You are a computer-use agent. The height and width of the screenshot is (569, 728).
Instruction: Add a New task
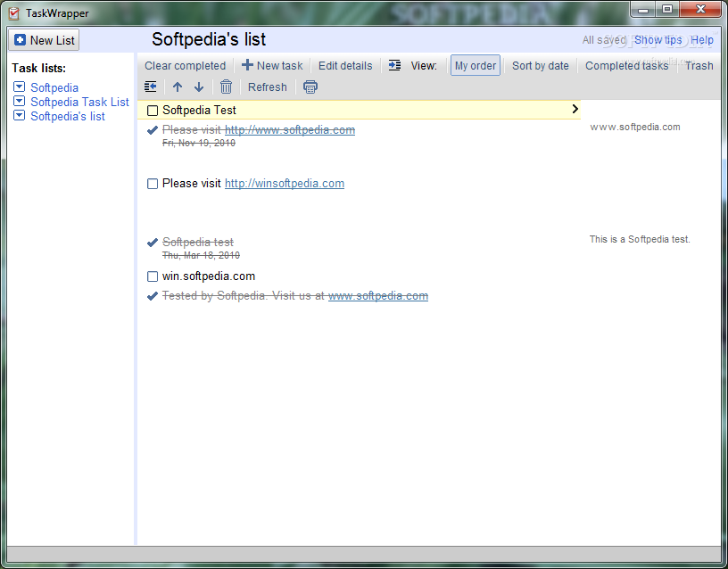tap(272, 65)
